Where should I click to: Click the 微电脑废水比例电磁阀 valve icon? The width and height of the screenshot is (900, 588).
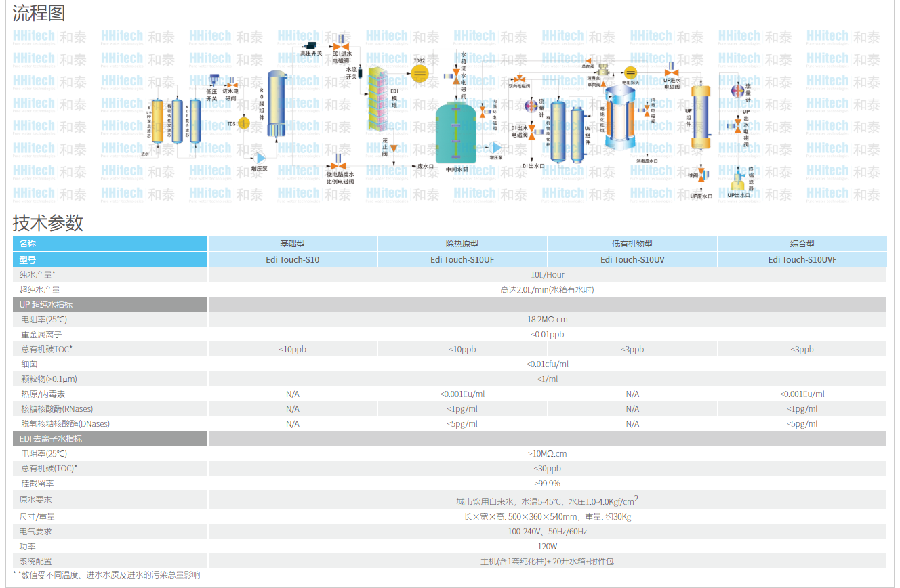(x=337, y=163)
